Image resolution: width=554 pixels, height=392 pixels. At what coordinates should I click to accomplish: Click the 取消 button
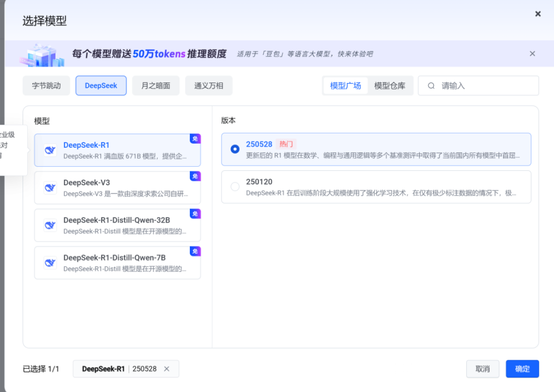482,369
